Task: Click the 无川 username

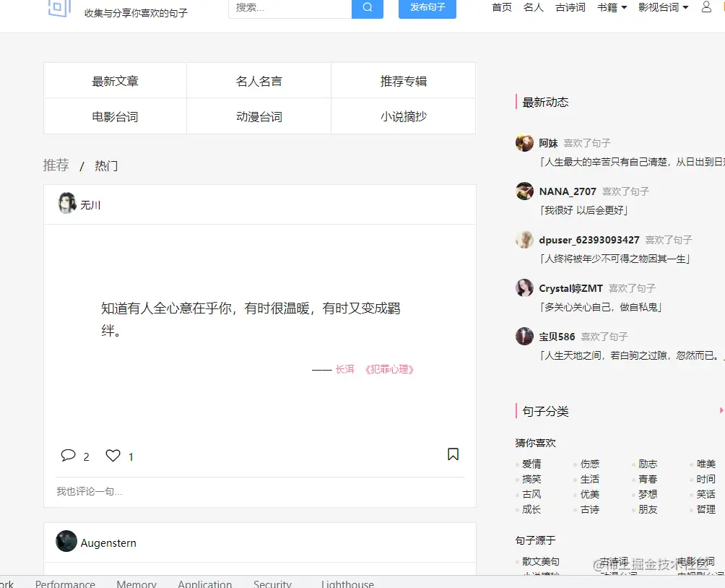Action: pos(90,205)
